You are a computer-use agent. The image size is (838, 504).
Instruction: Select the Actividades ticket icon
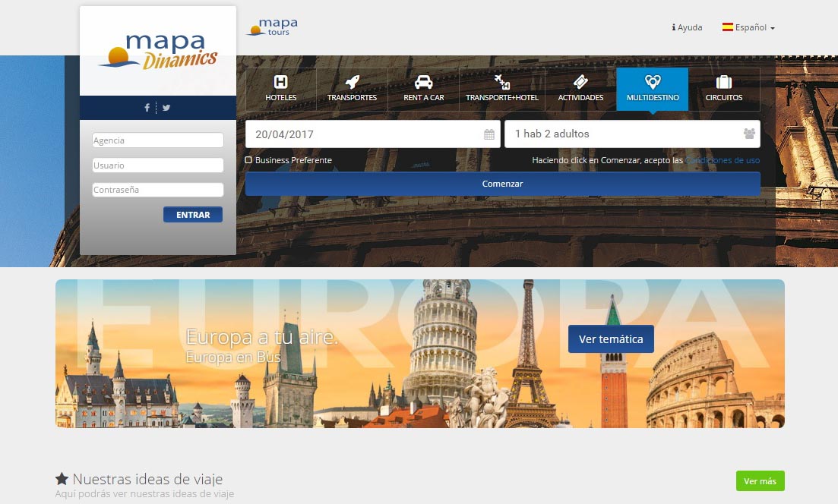pos(580,82)
